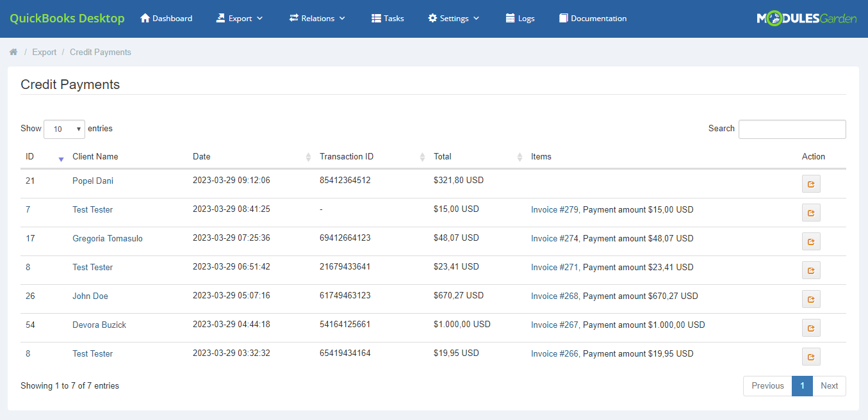Image resolution: width=868 pixels, height=420 pixels.
Task: Click the breadcrumb home icon
Action: pyautogui.click(x=13, y=52)
